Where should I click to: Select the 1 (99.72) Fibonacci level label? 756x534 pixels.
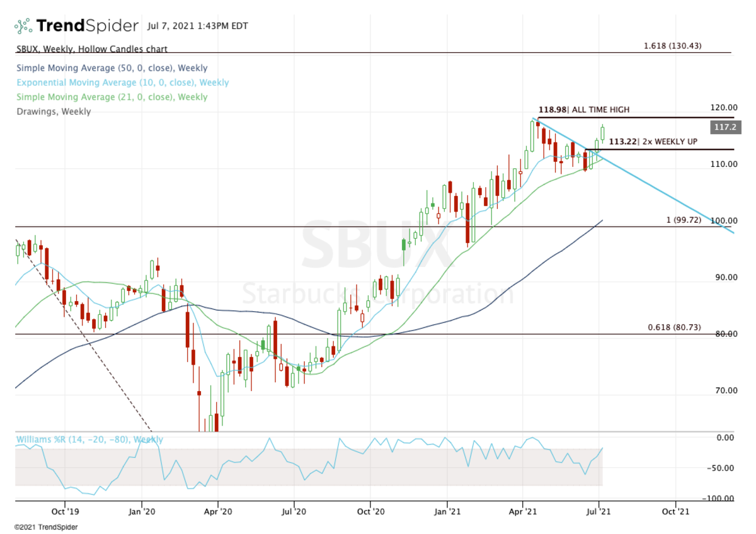pyautogui.click(x=684, y=220)
